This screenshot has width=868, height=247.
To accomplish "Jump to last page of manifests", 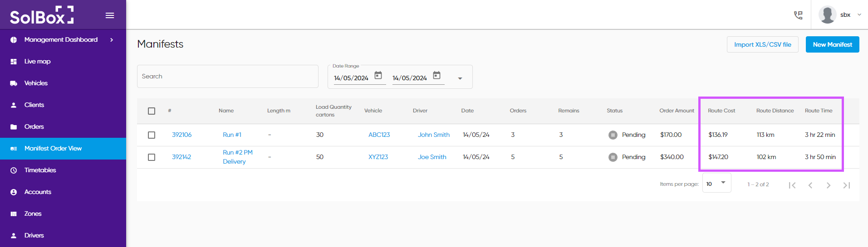I will [846, 185].
